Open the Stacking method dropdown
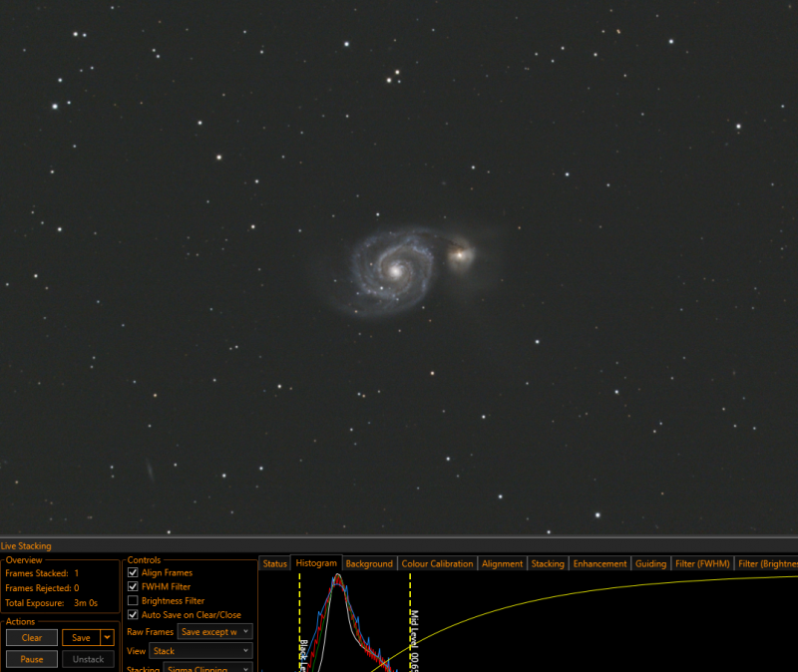 [208, 668]
